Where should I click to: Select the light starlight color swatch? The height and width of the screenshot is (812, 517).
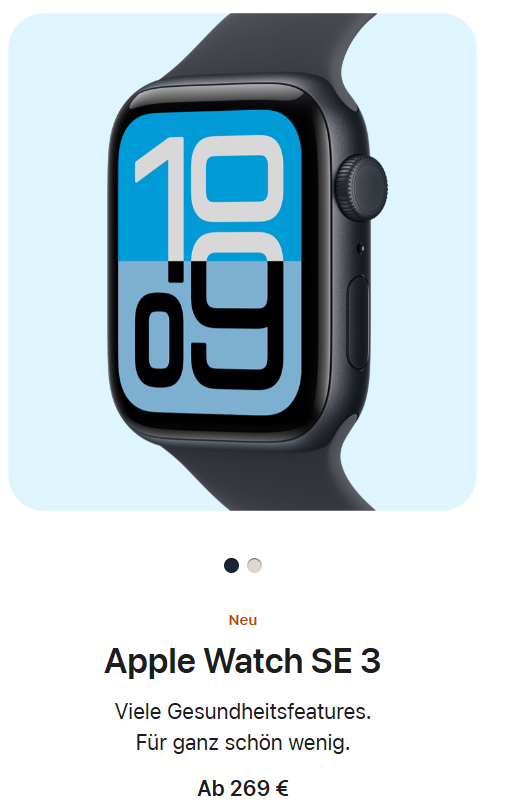coord(254,565)
